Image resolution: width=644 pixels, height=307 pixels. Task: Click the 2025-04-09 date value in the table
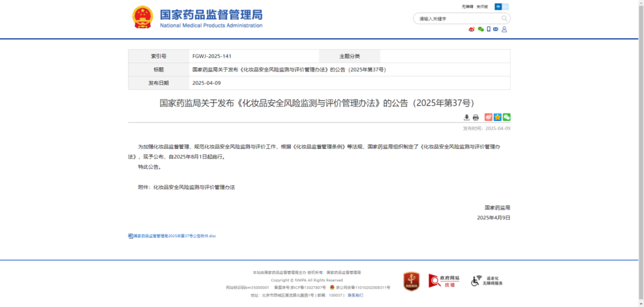pyautogui.click(x=206, y=83)
